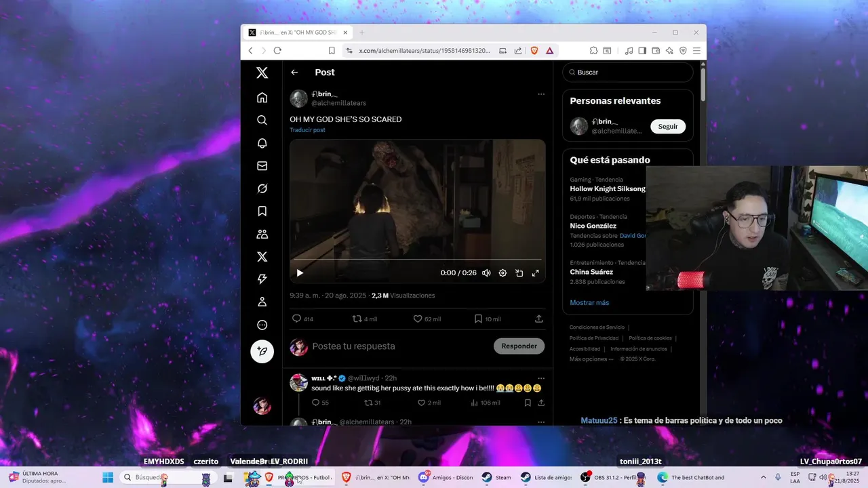This screenshot has height=488, width=868.
Task: Open Discord Amigos in taskbar
Action: 446,477
